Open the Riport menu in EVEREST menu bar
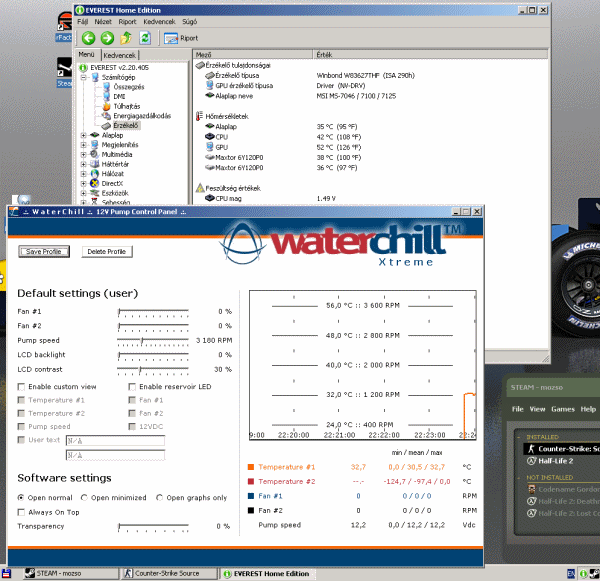The height and width of the screenshot is (581, 600). pyautogui.click(x=127, y=21)
